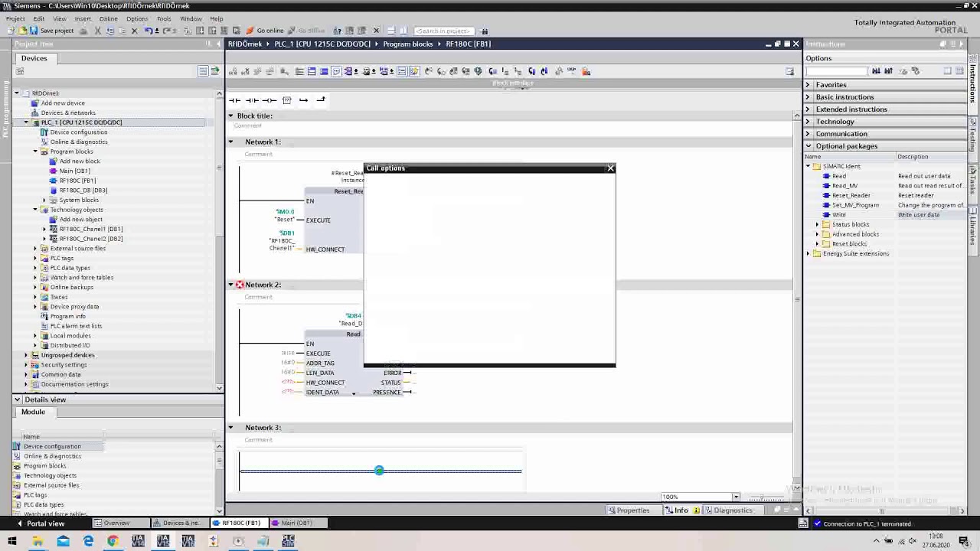Image resolution: width=980 pixels, height=551 pixels.
Task: Open the Insert menu
Action: tap(82, 19)
